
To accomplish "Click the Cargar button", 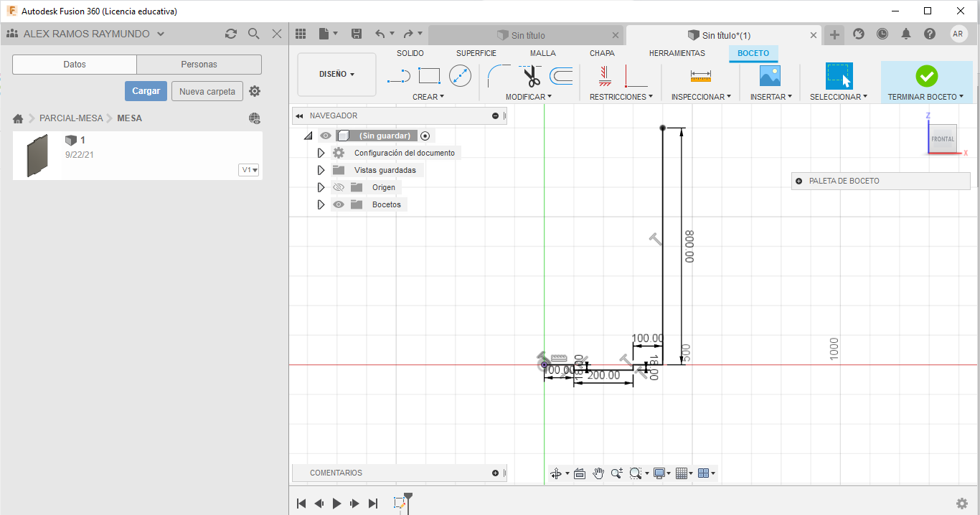I will [146, 91].
